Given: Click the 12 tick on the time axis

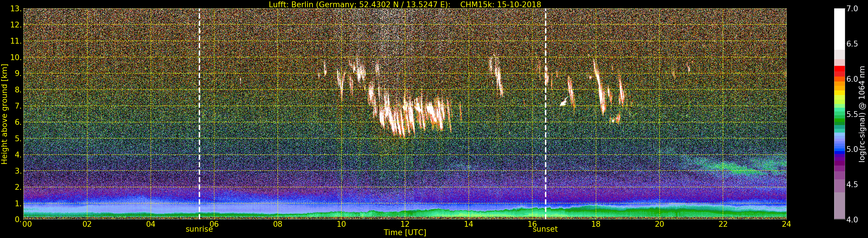Looking at the screenshot, I should pos(405,224).
